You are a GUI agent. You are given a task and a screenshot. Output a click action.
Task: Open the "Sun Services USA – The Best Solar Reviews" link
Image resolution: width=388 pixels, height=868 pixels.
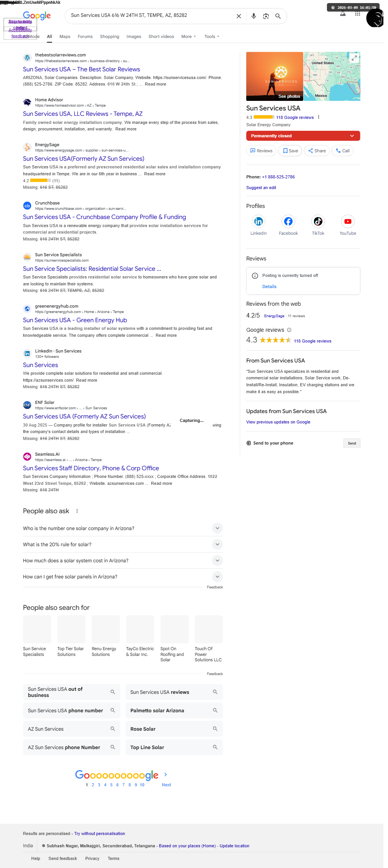click(81, 69)
